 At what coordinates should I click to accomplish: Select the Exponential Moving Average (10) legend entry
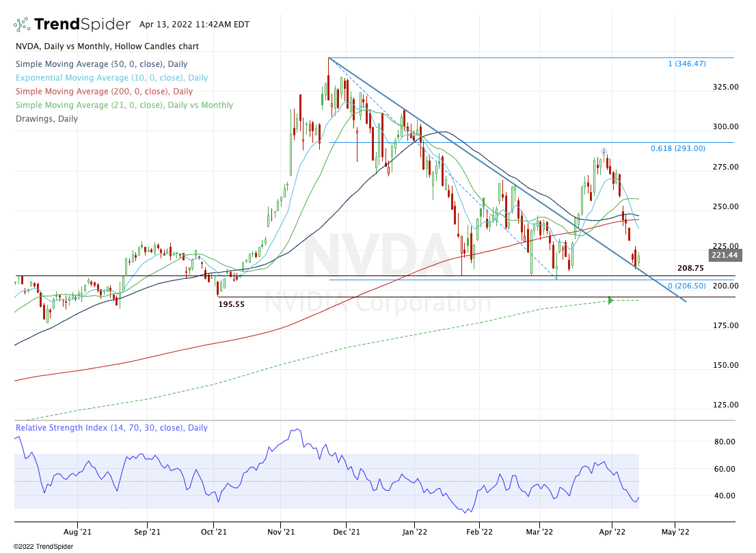pos(111,78)
